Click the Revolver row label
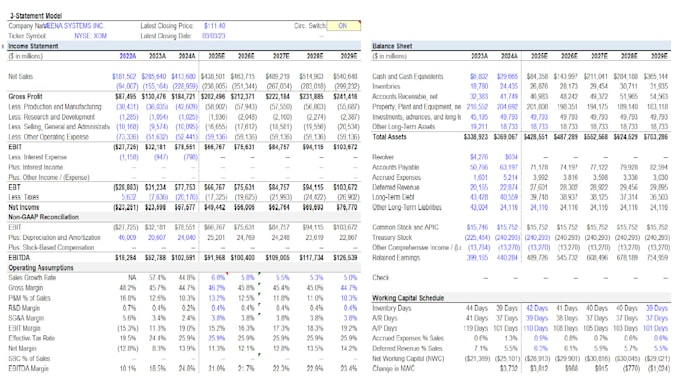Image resolution: width=680 pixels, height=392 pixels. (x=383, y=157)
